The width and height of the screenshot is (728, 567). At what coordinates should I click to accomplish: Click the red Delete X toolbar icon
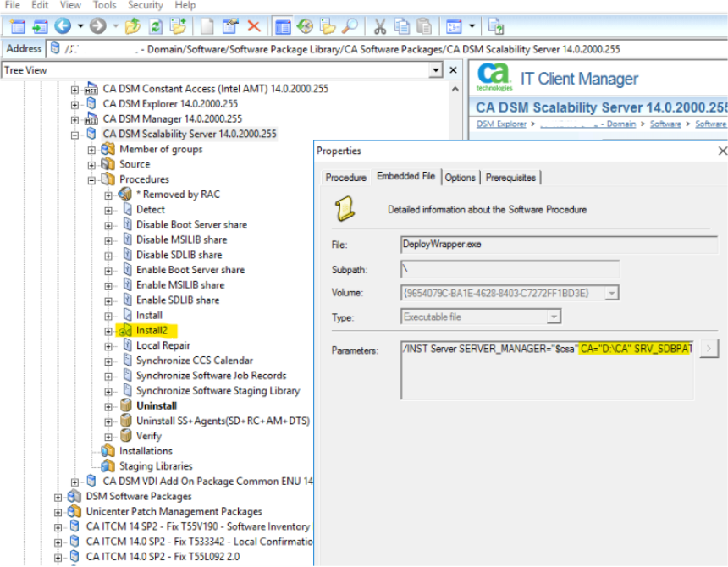tap(253, 26)
